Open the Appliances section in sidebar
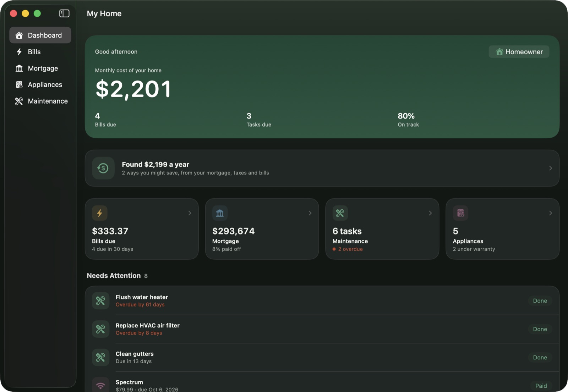This screenshot has width=568, height=392. pyautogui.click(x=40, y=84)
